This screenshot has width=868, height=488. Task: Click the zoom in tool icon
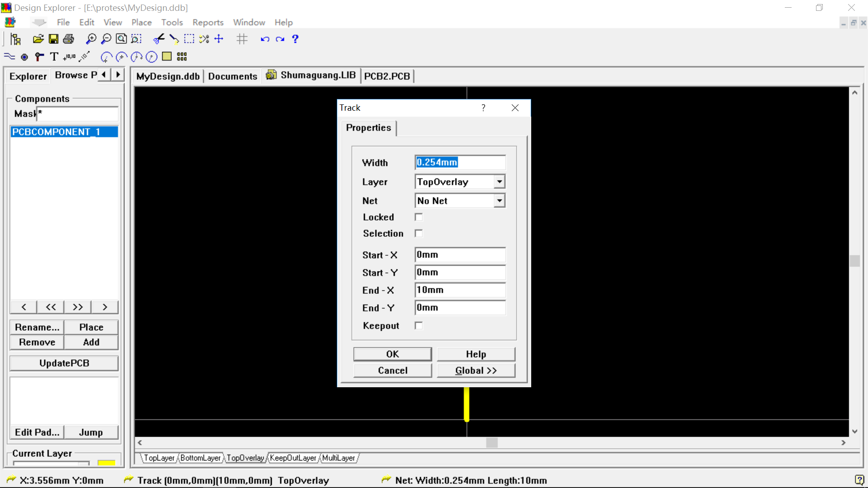coord(91,38)
